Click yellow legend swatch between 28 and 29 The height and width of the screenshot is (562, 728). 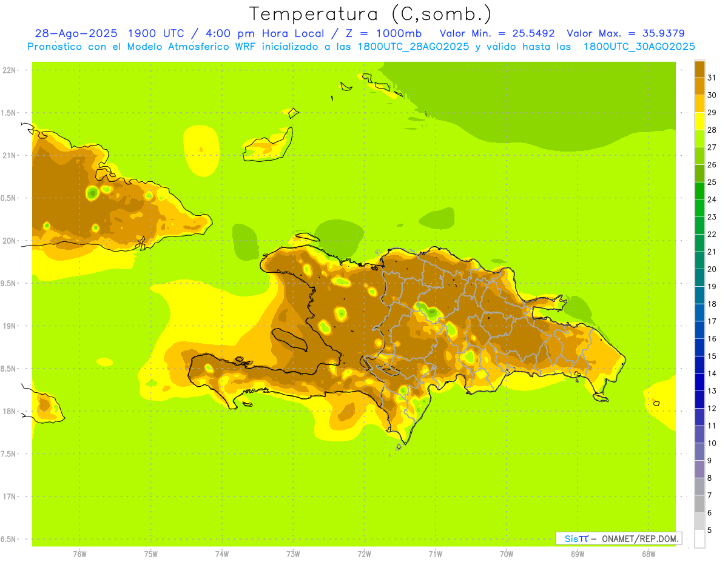(699, 121)
